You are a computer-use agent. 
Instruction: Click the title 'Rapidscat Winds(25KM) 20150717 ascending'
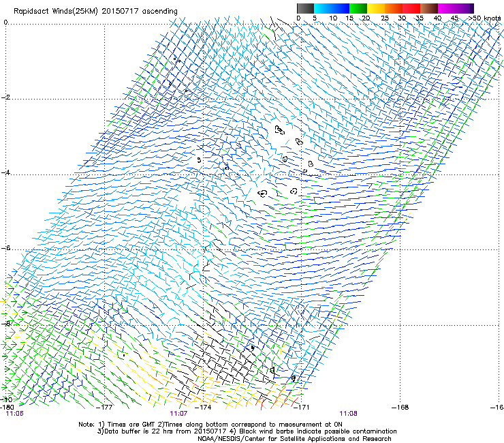point(95,12)
